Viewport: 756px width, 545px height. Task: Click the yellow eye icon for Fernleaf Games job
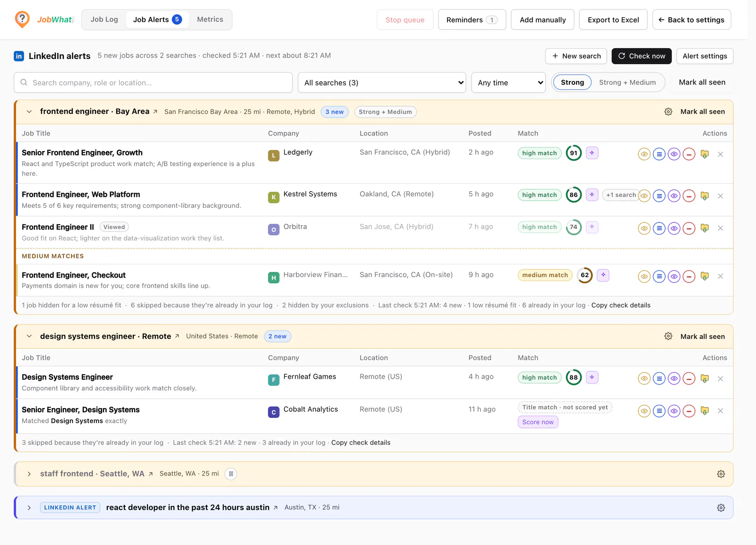pyautogui.click(x=644, y=379)
